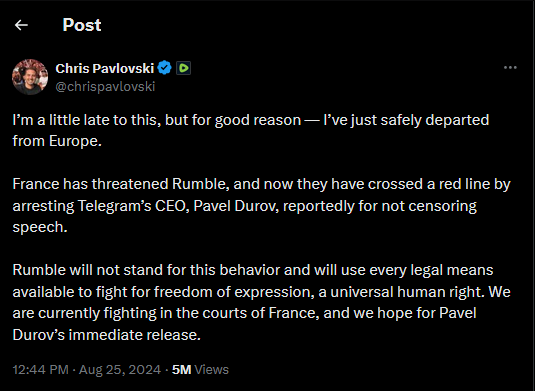View Chris Pavlovski's profile picture
The image size is (535, 391).
pos(30,77)
